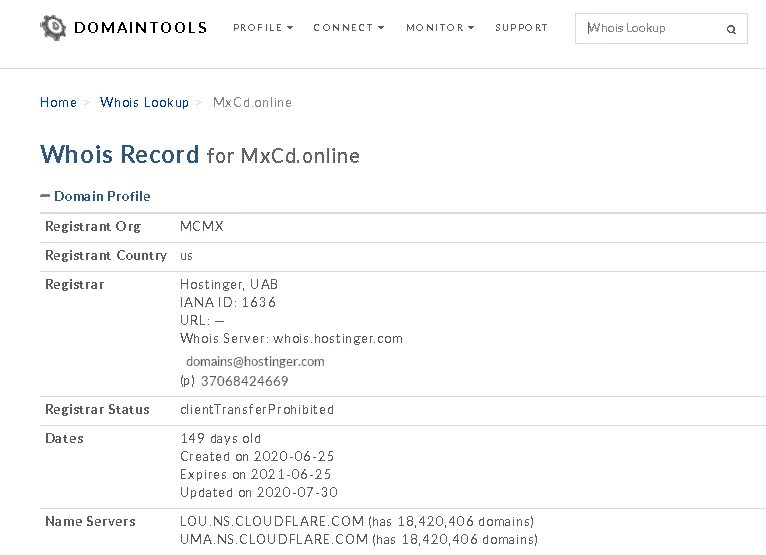
Task: Click the Registrar Status label
Action: (x=97, y=409)
